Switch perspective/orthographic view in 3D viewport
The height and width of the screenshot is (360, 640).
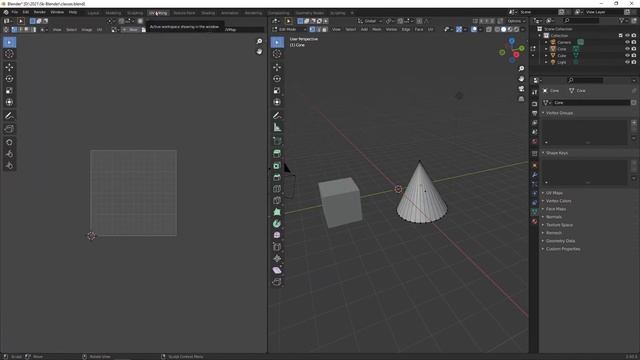(521, 99)
